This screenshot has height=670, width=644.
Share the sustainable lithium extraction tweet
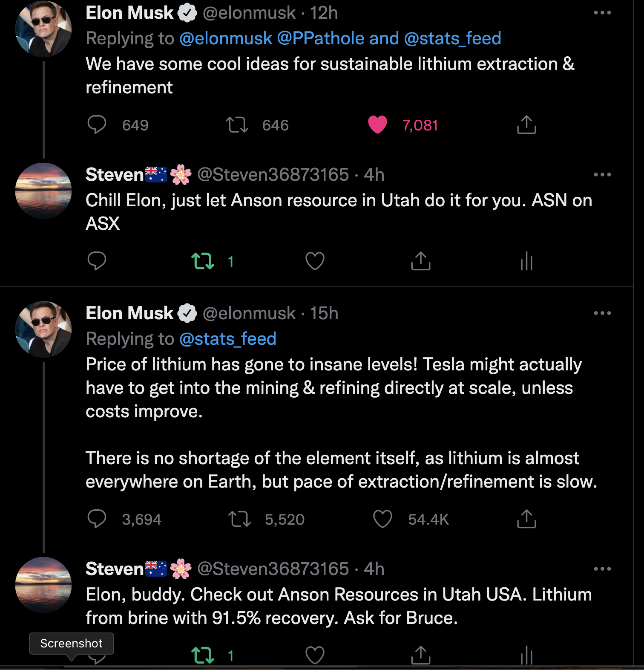[x=526, y=125]
